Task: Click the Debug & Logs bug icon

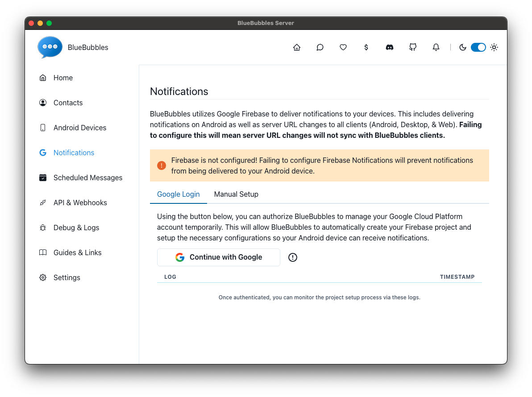Action: [x=43, y=227]
